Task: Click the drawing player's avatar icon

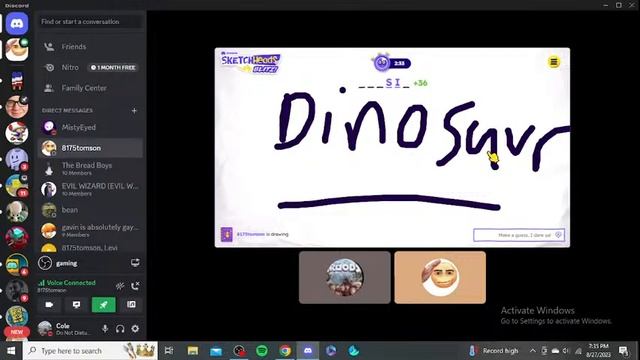Action: click(227, 235)
